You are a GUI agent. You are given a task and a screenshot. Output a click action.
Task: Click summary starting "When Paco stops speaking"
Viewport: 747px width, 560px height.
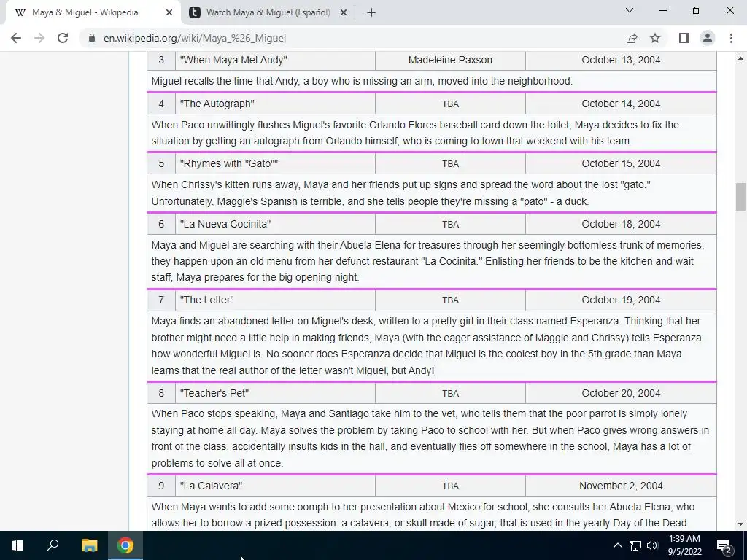pyautogui.click(x=430, y=438)
